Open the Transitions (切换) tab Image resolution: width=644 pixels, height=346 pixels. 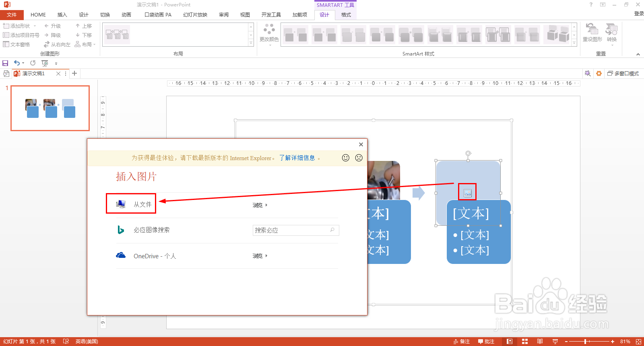(105, 15)
